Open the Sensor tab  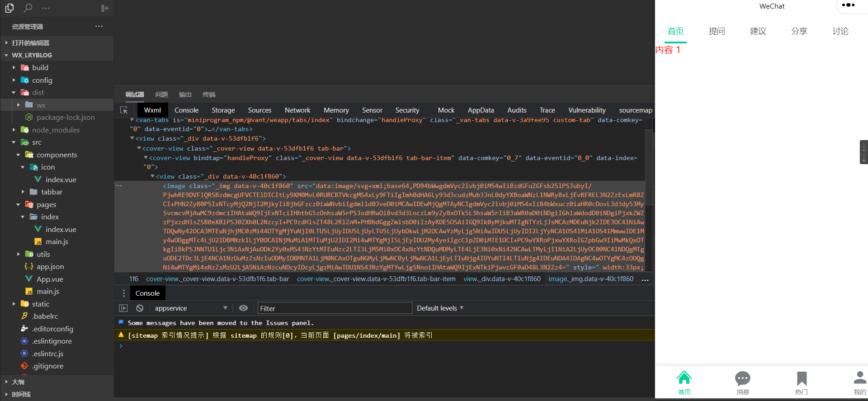[372, 110]
